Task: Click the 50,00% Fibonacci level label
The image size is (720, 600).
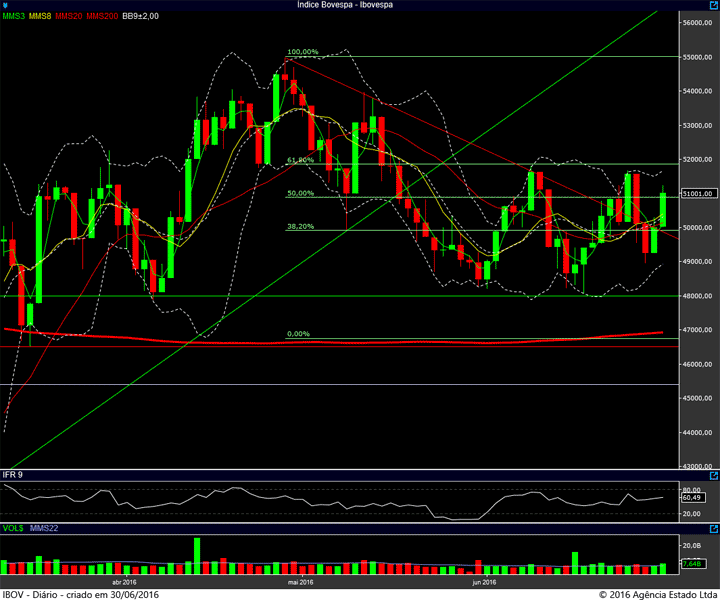Action: pos(300,193)
